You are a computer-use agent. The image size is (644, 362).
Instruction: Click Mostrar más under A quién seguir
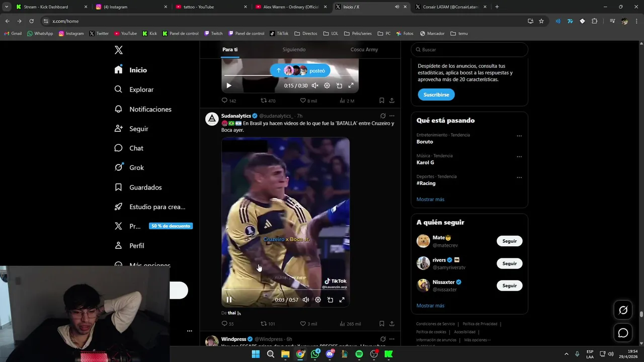tap(430, 306)
